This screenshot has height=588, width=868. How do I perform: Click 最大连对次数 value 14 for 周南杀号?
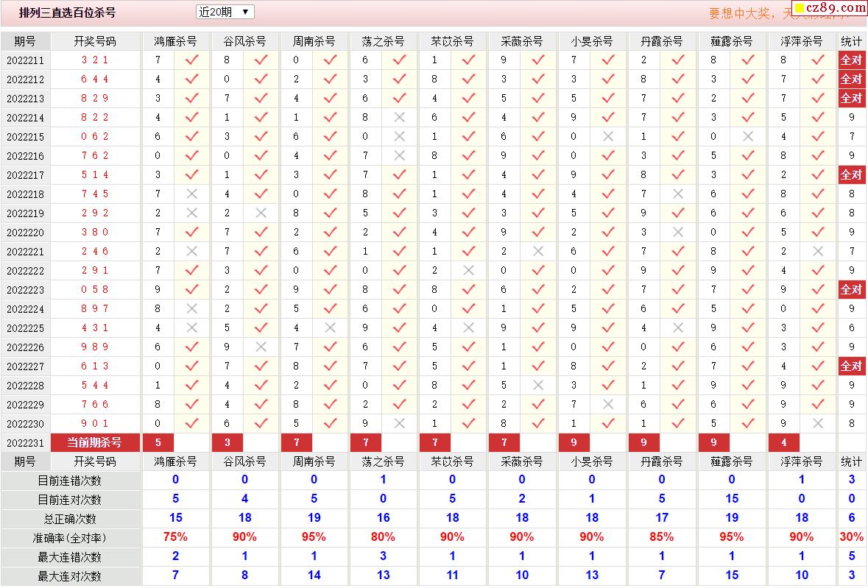coord(314,575)
